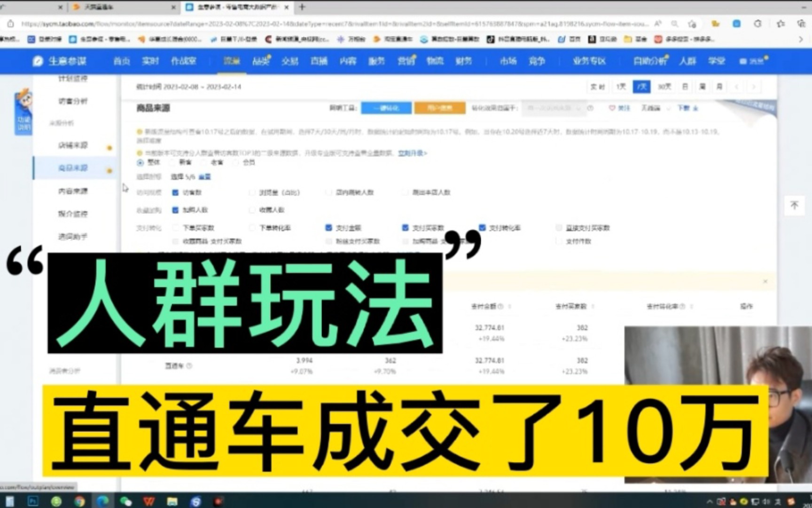The image size is (812, 508).
Task: Open the 转化效果归属于 dropdown
Action: pyautogui.click(x=554, y=108)
